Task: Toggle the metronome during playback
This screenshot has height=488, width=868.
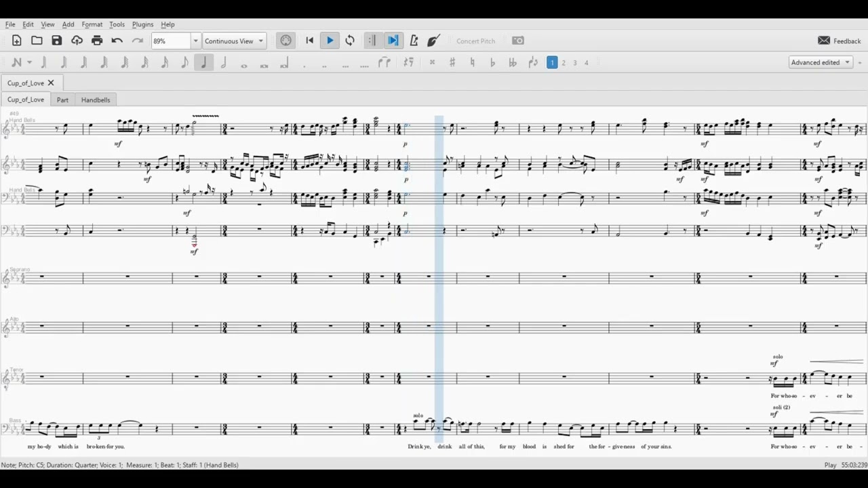Action: pos(414,41)
